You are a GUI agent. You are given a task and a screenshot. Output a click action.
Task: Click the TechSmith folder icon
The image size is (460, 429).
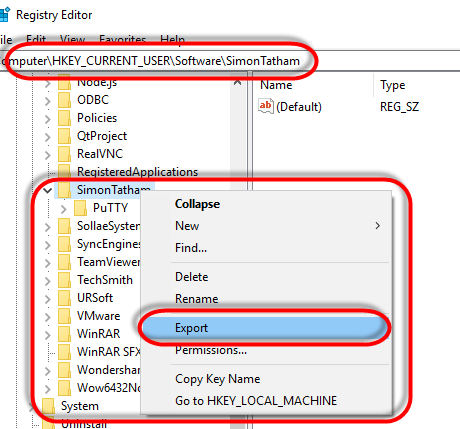point(64,280)
